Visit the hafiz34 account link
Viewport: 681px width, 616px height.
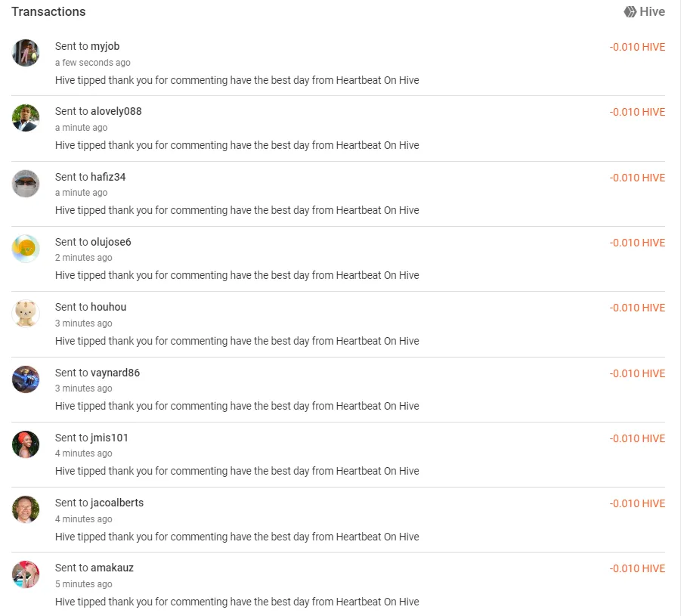[x=108, y=177]
